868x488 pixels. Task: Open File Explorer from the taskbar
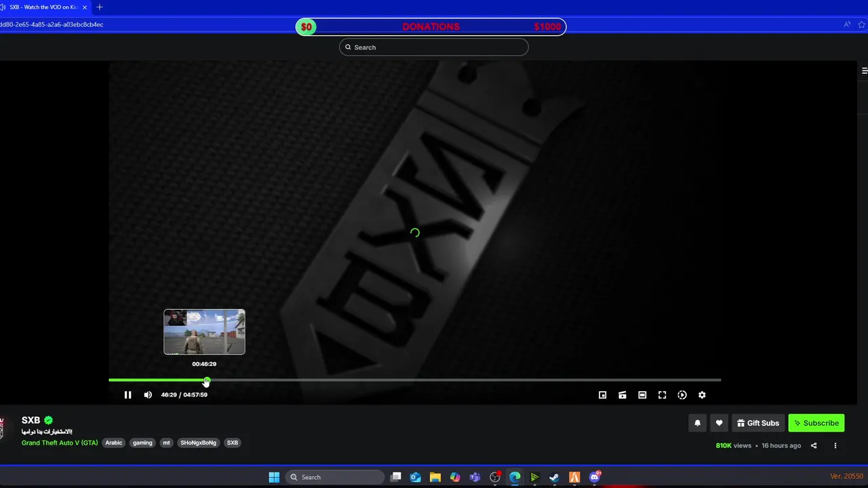pos(435,477)
